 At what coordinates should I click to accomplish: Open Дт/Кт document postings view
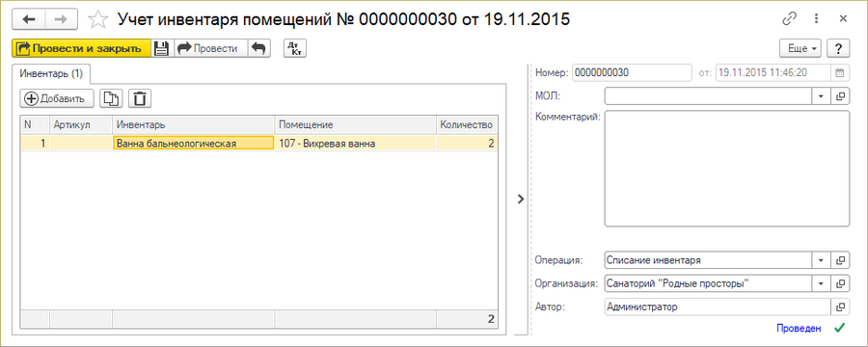(x=294, y=48)
